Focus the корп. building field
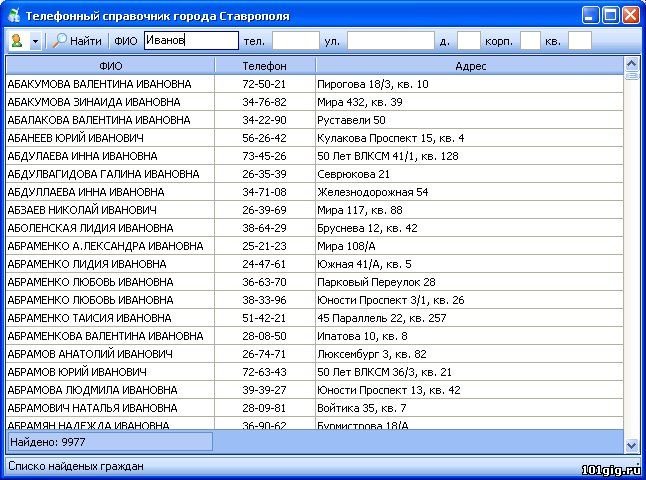 [x=530, y=41]
